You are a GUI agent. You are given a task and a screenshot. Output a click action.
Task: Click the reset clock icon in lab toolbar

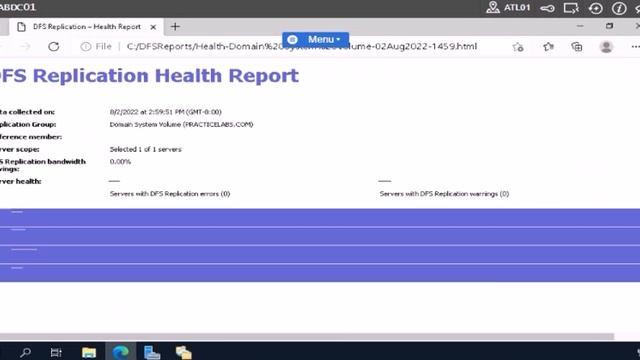tap(596, 8)
